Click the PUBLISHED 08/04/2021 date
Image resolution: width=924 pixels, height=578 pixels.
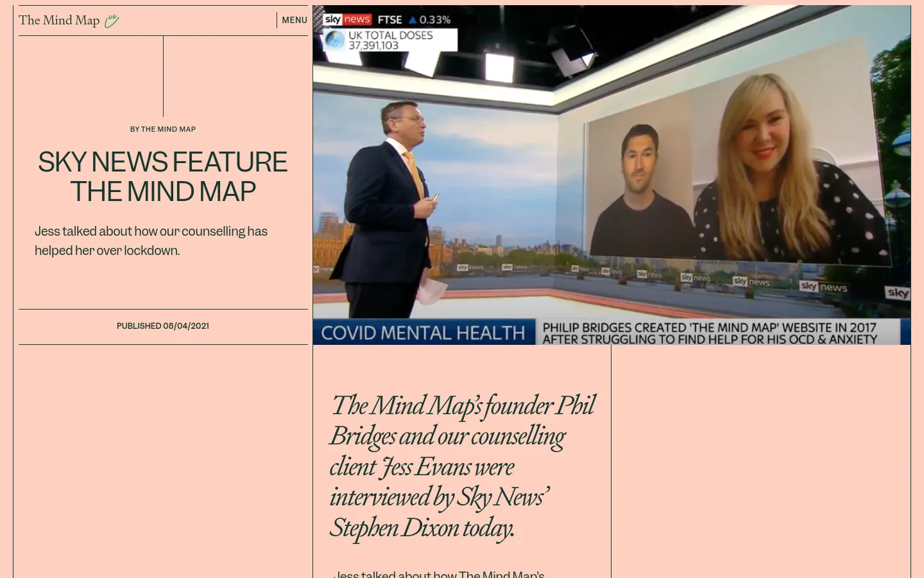tap(163, 326)
